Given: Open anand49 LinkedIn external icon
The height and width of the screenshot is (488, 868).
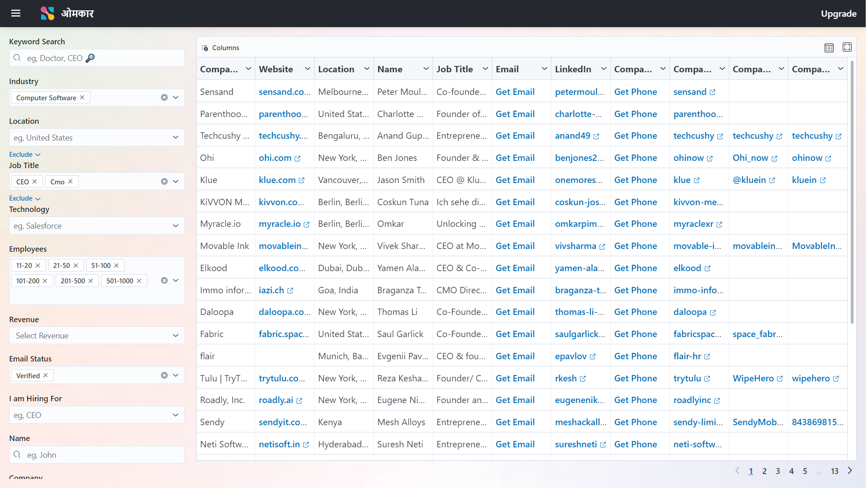Looking at the screenshot, I should click(x=596, y=136).
